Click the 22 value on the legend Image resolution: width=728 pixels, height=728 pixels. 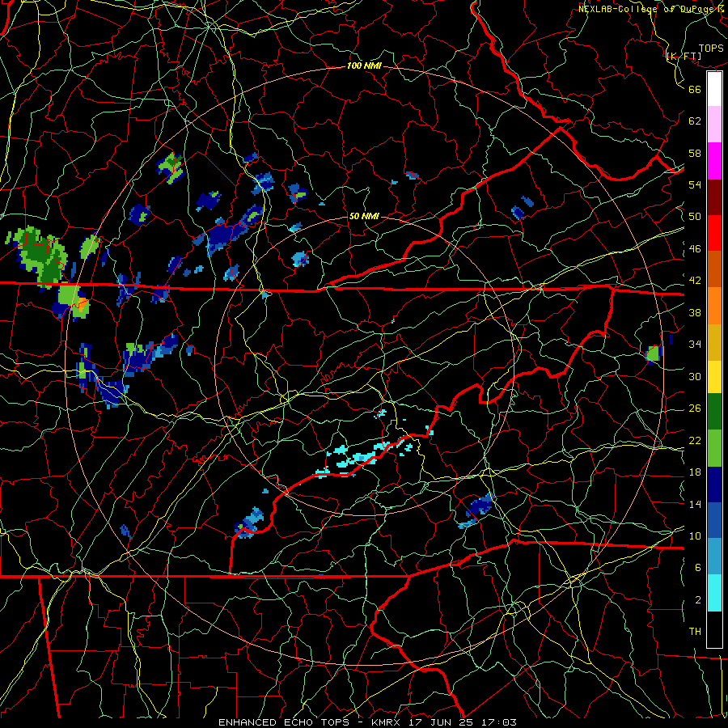[x=695, y=440]
